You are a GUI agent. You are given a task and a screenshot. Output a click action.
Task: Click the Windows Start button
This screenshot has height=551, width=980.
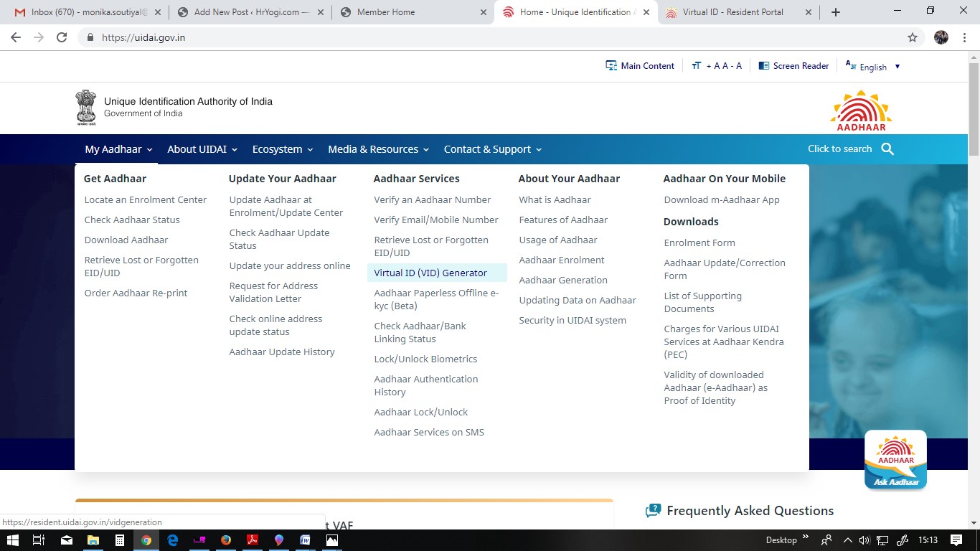point(12,540)
